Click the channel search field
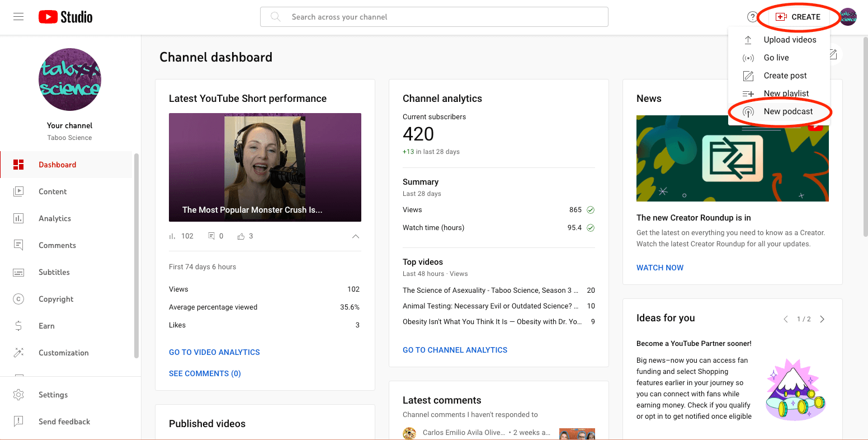The height and width of the screenshot is (440, 868). [434, 17]
